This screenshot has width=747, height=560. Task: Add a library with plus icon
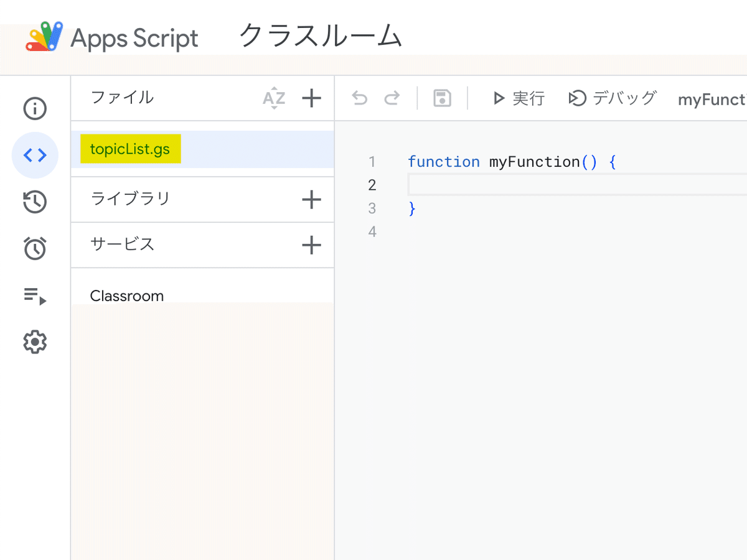[311, 199]
